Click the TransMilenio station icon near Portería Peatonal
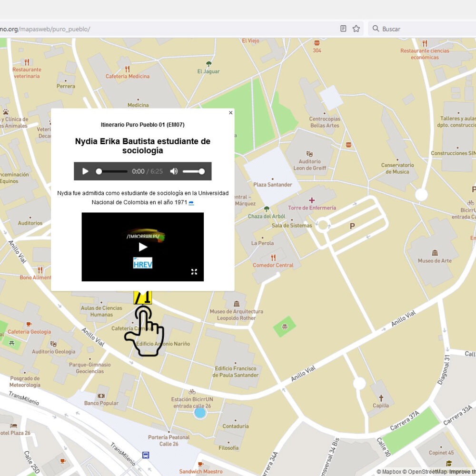Viewport: 476px width, 476px height. tap(146, 455)
